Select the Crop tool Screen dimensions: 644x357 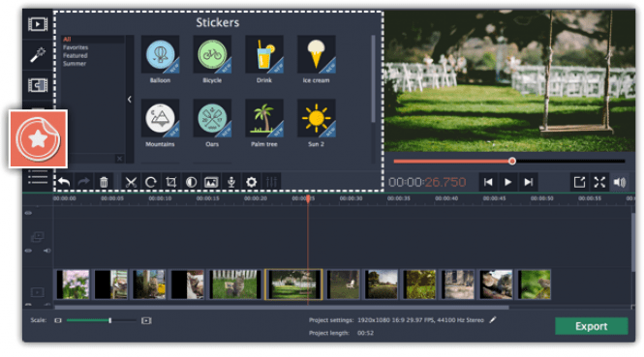click(170, 182)
